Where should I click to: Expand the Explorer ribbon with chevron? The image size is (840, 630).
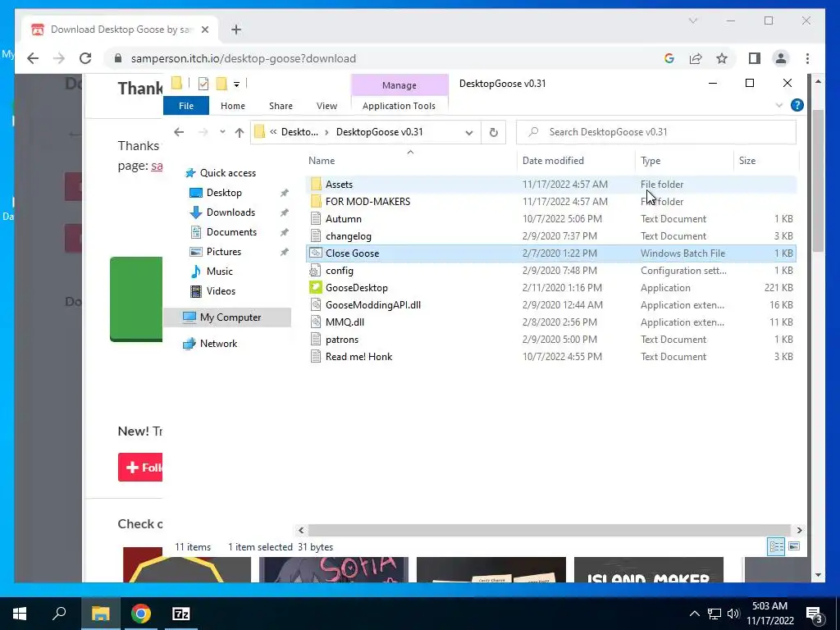point(779,105)
